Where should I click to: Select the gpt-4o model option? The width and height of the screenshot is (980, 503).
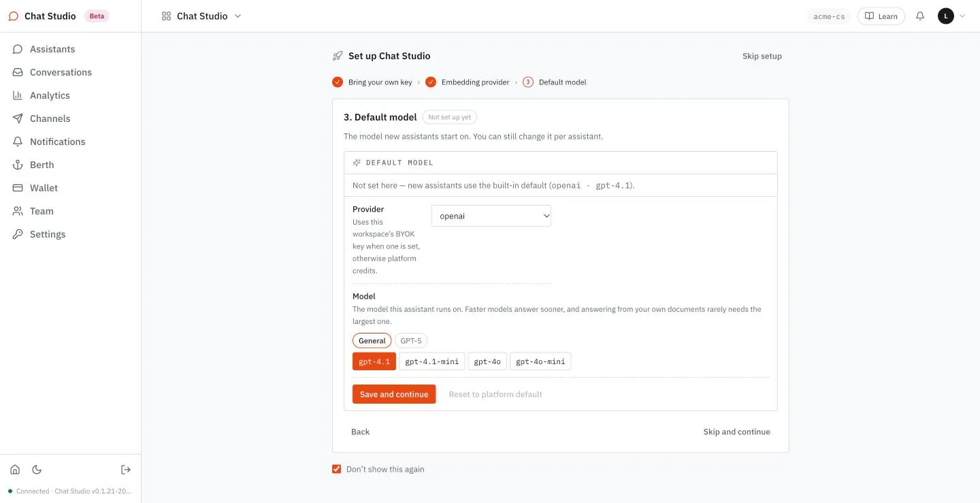(x=487, y=361)
